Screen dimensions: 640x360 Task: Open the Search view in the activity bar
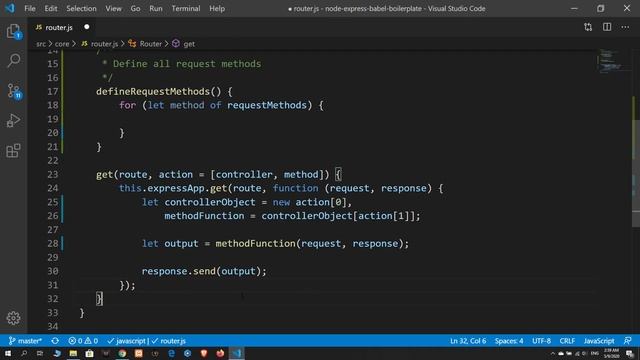(x=13, y=61)
